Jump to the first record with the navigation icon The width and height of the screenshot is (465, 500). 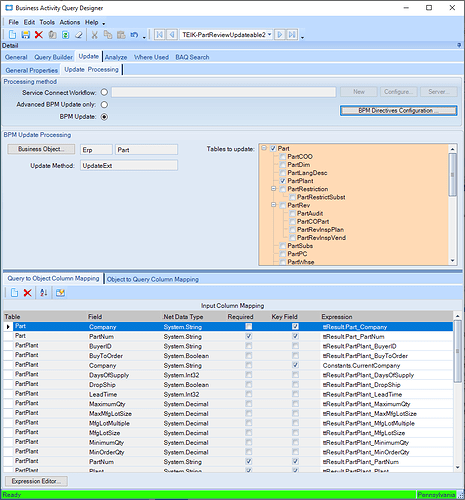(x=160, y=35)
